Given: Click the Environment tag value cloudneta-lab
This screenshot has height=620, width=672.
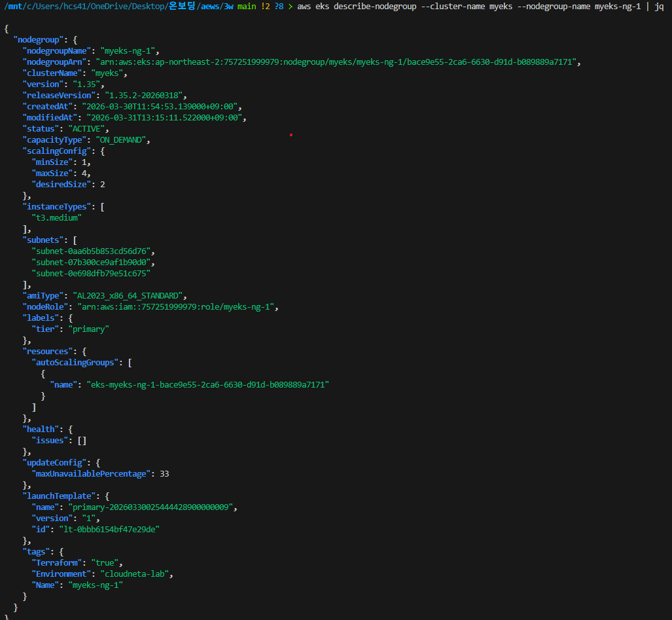Looking at the screenshot, I should point(136,574).
